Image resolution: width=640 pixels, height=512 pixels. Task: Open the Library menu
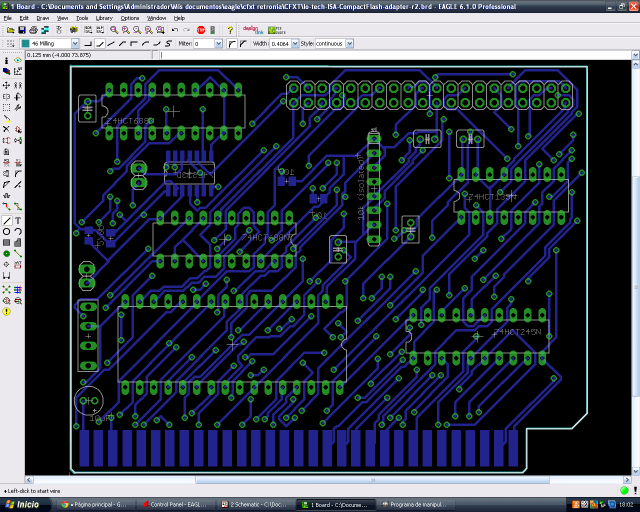click(x=104, y=18)
